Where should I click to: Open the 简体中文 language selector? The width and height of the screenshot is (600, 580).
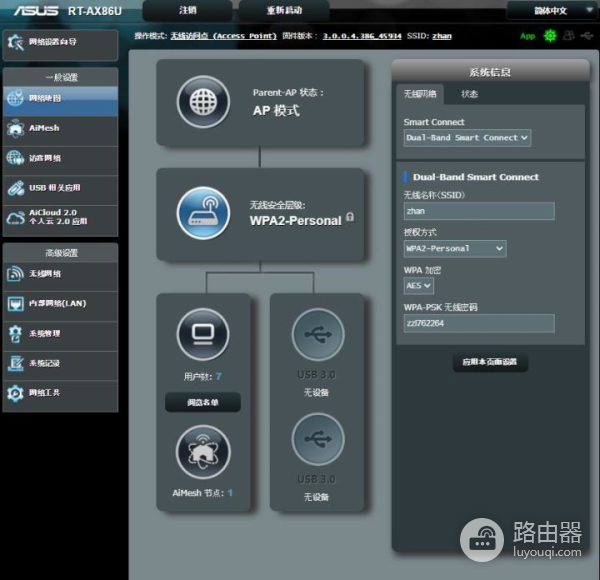click(x=550, y=10)
